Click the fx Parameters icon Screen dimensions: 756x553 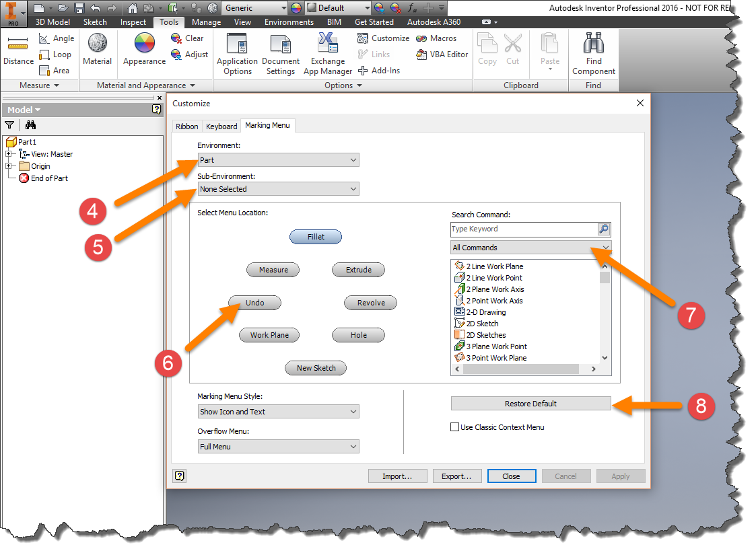coord(412,7)
